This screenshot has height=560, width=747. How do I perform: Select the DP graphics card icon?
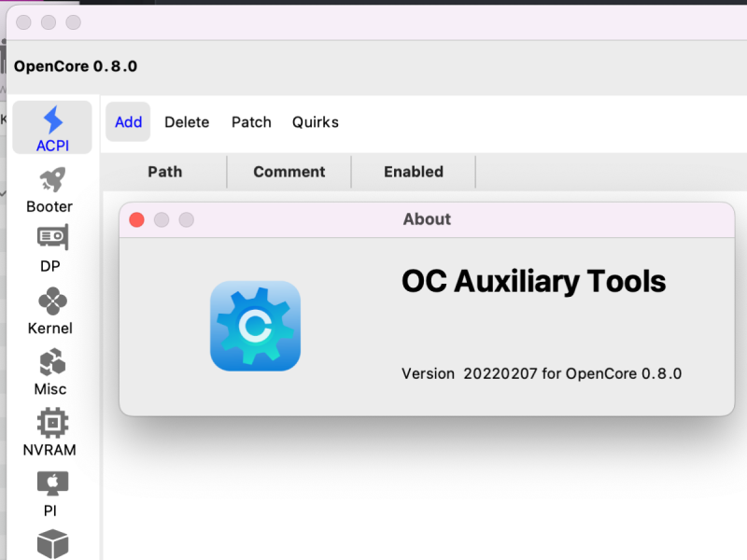pos(52,237)
